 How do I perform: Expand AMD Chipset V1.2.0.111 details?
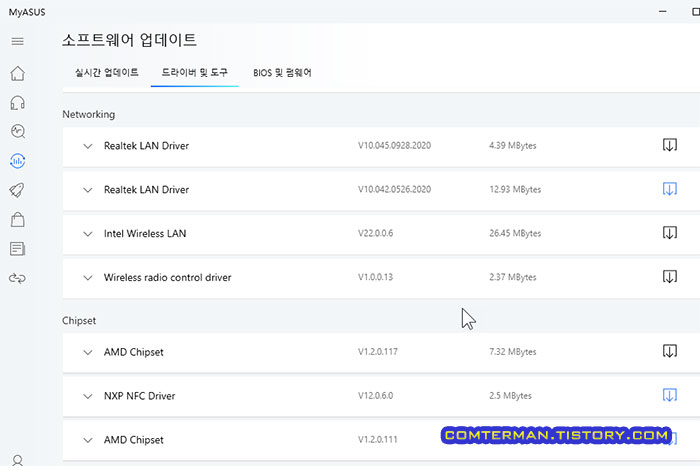(x=88, y=440)
